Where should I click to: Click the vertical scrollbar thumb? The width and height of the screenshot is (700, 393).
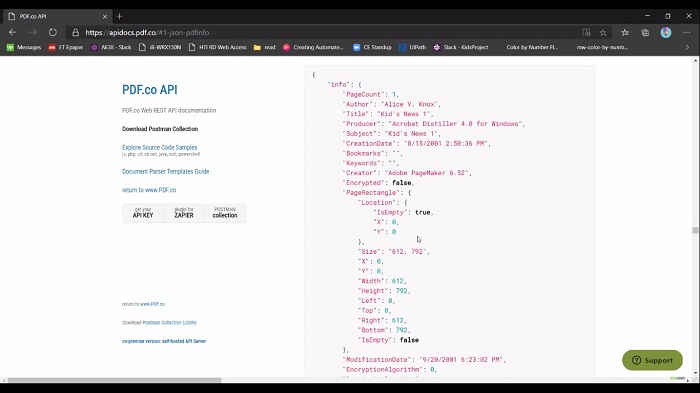pos(695,230)
